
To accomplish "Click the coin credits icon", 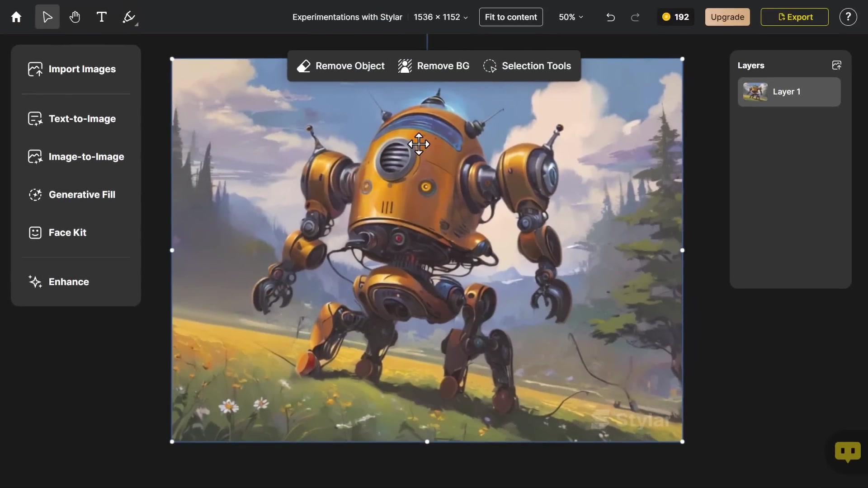I will (666, 17).
